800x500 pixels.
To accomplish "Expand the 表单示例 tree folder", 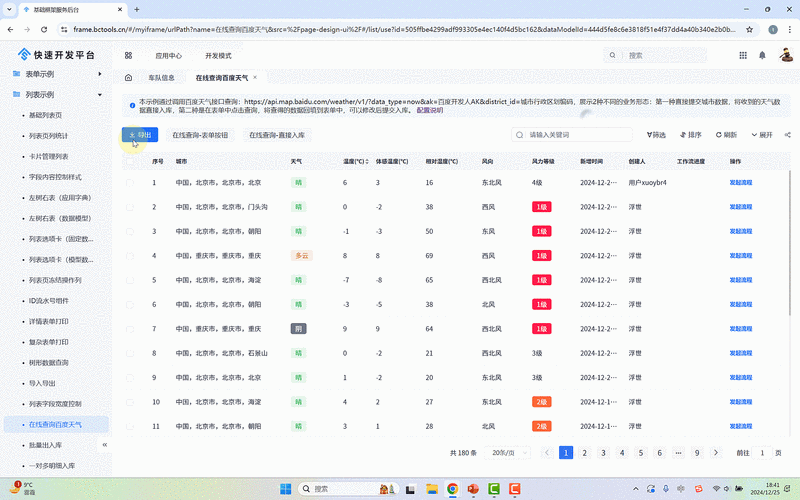I will [x=99, y=75].
